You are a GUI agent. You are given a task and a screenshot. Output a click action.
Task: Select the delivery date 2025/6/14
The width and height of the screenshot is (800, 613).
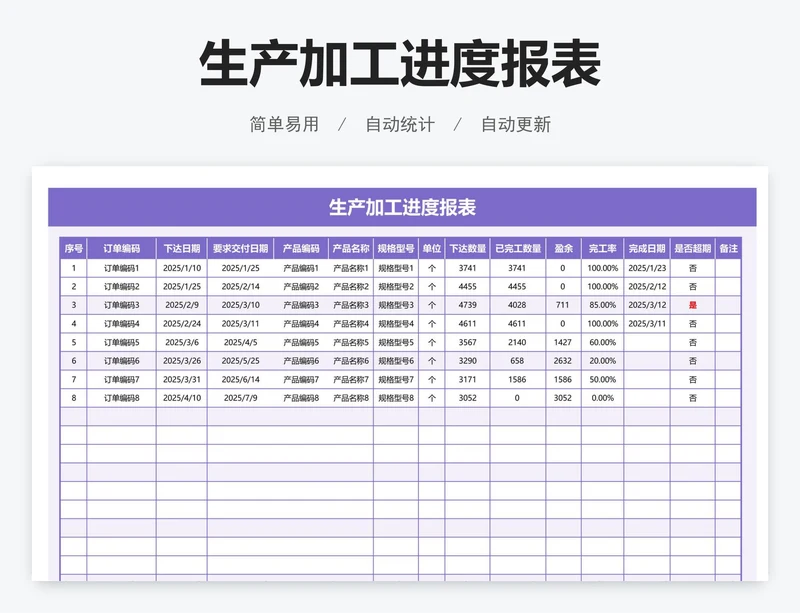(x=240, y=379)
